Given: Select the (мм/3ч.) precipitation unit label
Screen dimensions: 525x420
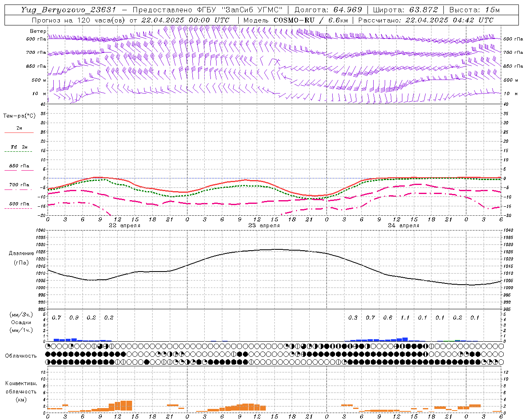Looking at the screenshot, I should pyautogui.click(x=21, y=315).
